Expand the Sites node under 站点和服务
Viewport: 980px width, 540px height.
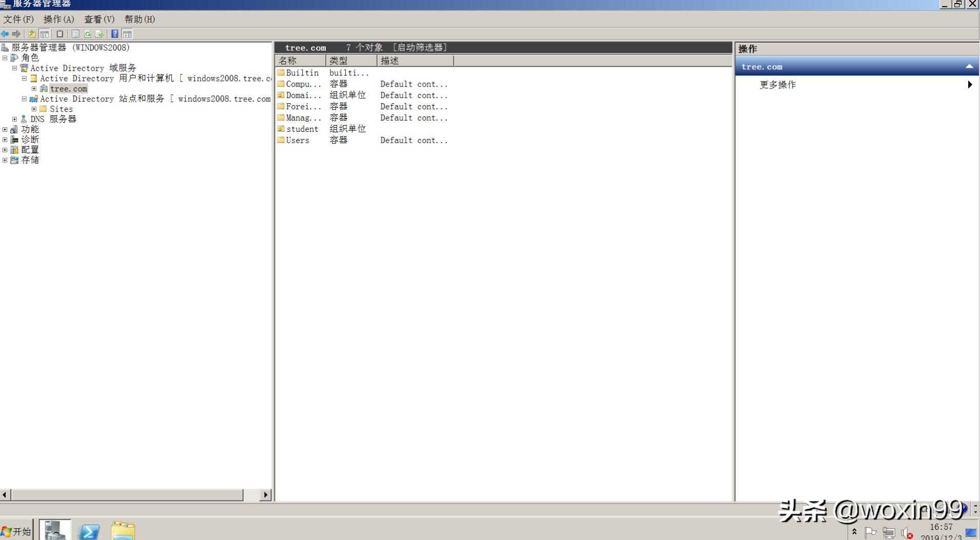pos(34,109)
